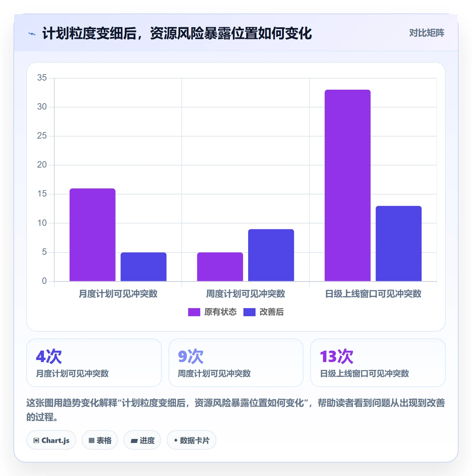The image size is (472, 476).
Task: Click the x-axis label 日级上线窗口可见冲突数
Action: 373,294
